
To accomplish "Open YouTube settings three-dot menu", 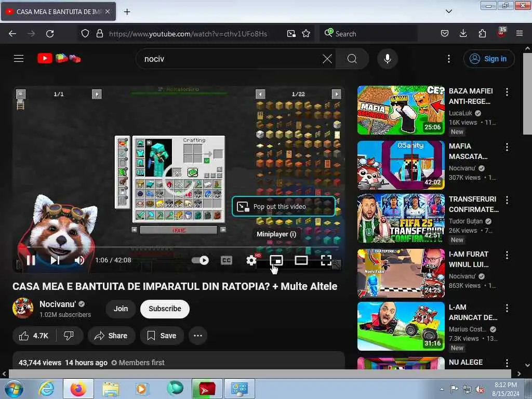I will click(x=448, y=59).
